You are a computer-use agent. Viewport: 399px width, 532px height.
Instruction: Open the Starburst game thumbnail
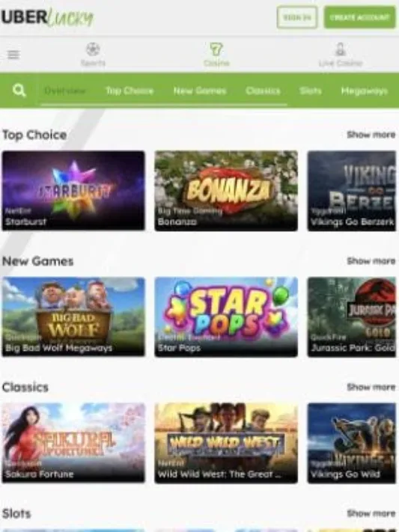click(73, 191)
